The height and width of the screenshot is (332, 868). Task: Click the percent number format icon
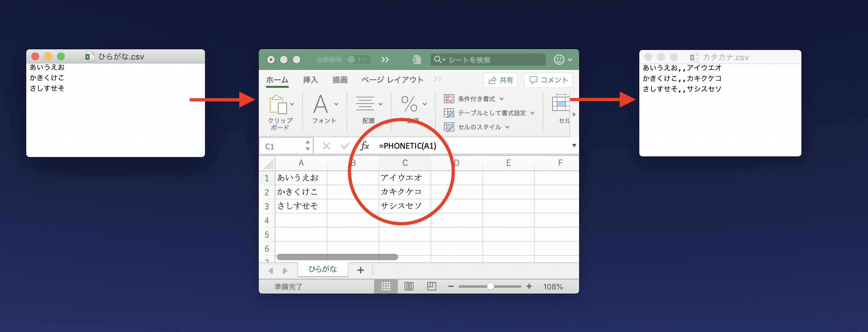[x=409, y=104]
